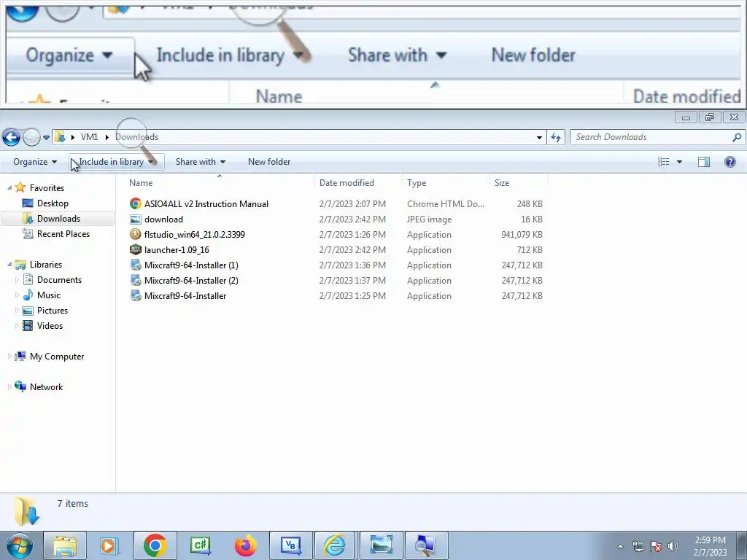Open the Organize menu

pos(35,162)
